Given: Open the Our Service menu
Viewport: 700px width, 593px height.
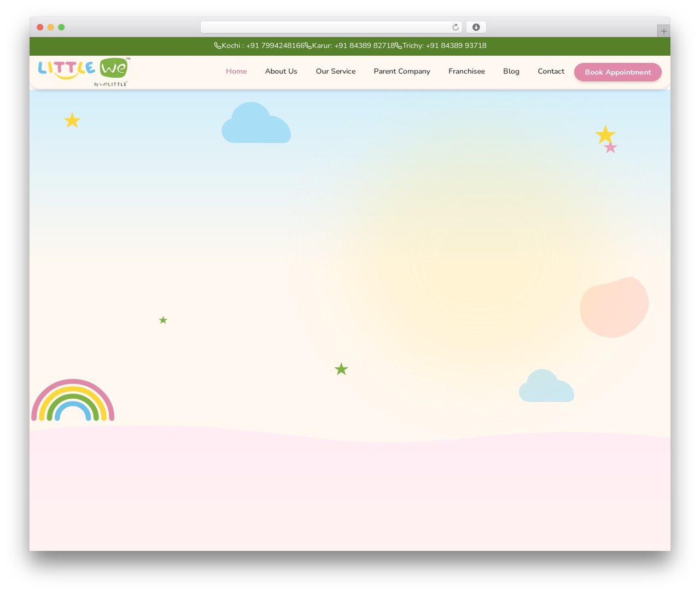Looking at the screenshot, I should tap(336, 71).
